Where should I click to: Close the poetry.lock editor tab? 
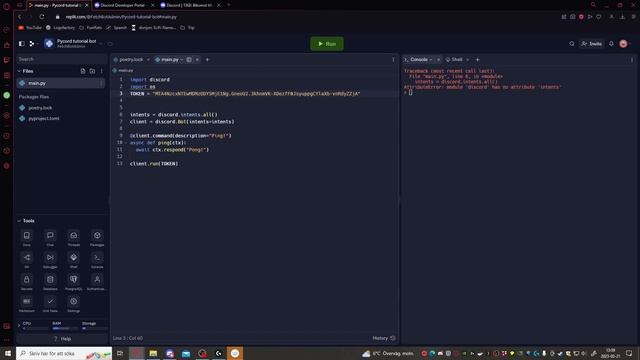148,60
